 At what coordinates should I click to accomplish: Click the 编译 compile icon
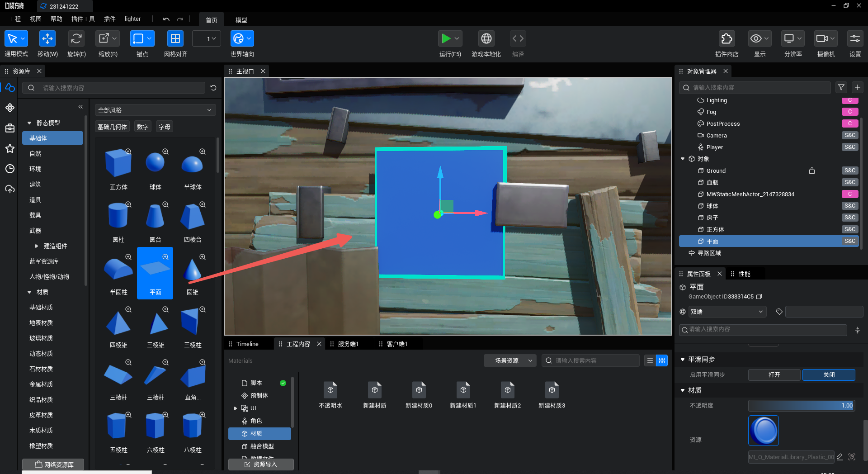[x=518, y=39]
